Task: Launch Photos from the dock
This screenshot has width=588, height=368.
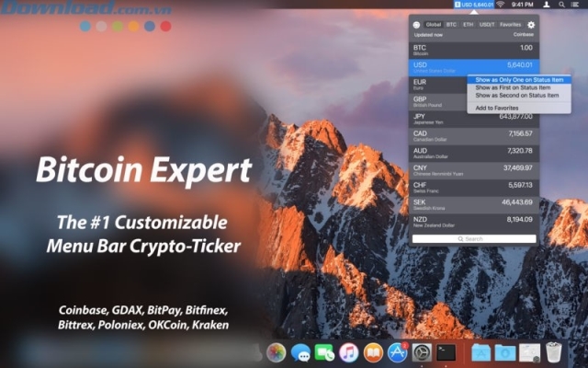Action: [276, 353]
